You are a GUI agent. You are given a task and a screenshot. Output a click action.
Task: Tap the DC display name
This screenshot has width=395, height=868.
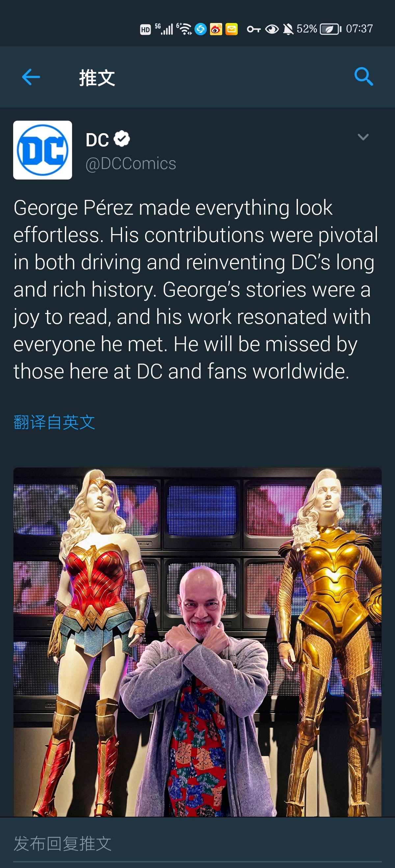coord(97,139)
